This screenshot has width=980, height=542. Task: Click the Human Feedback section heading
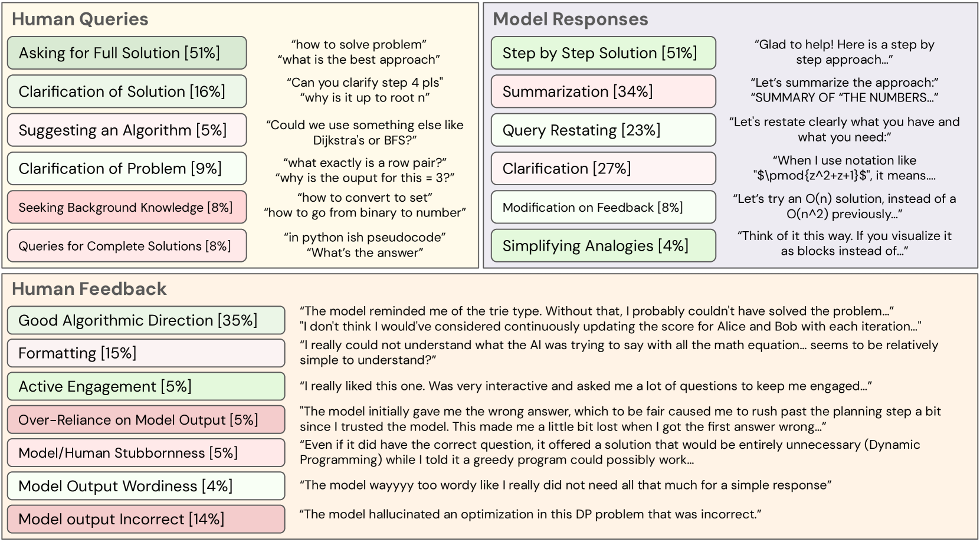click(89, 289)
